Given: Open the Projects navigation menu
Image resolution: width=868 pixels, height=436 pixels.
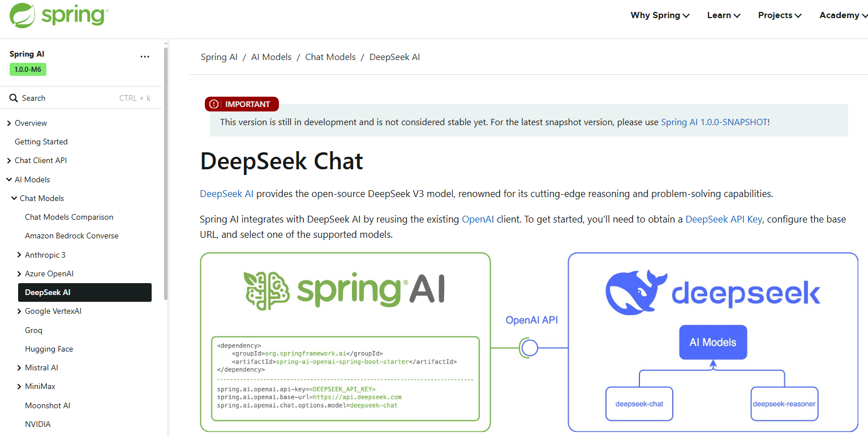Looking at the screenshot, I should point(780,15).
